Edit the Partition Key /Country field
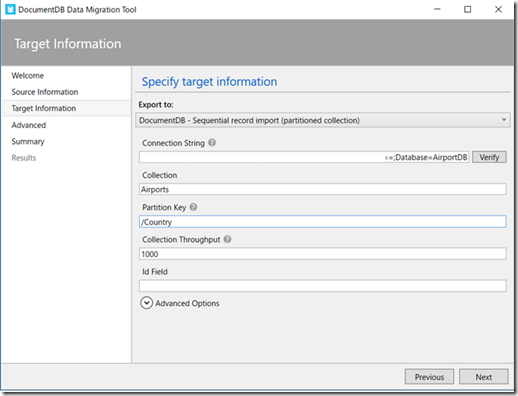This screenshot has width=518, height=396. pos(323,222)
